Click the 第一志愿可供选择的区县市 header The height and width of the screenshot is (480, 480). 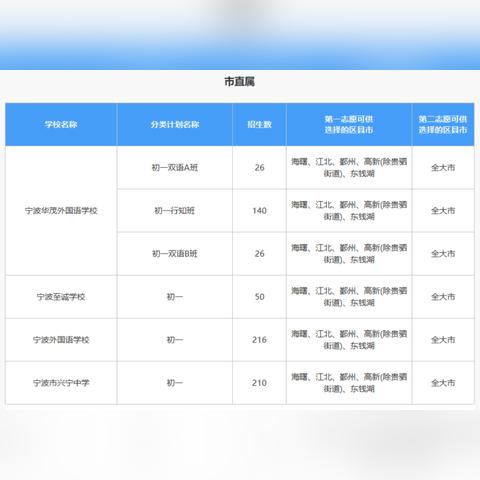click(x=349, y=125)
